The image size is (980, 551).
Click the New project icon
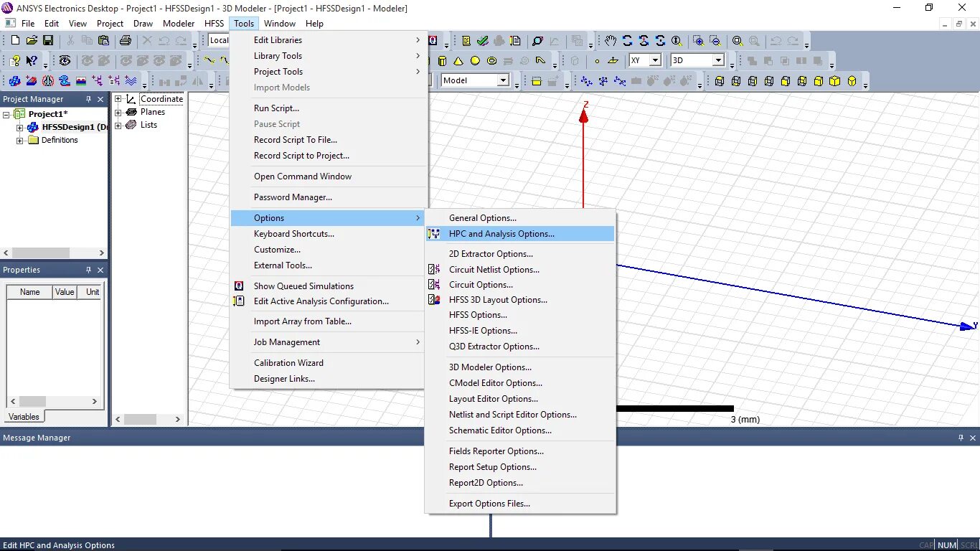pyautogui.click(x=15, y=41)
